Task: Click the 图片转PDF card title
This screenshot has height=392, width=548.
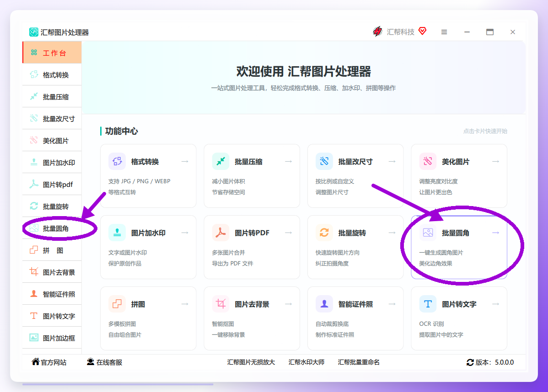Action: 252,233
